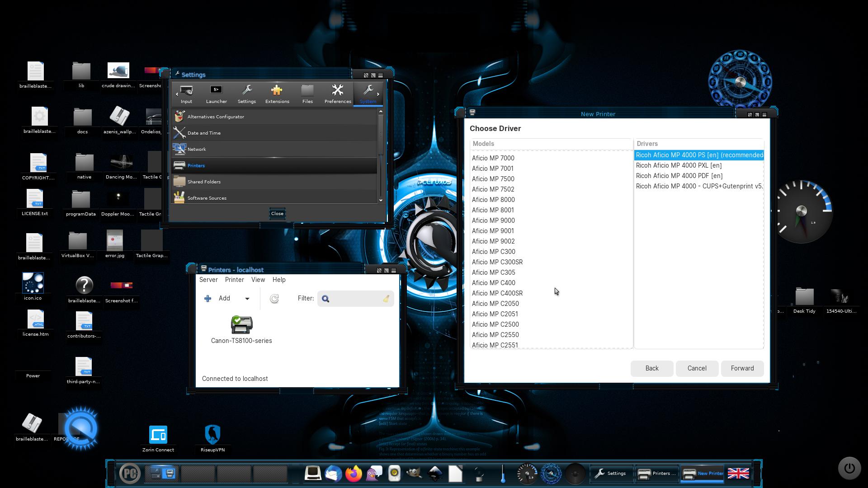Open Pidgin messenger from the taskbar
The width and height of the screenshot is (868, 488).
tap(374, 473)
